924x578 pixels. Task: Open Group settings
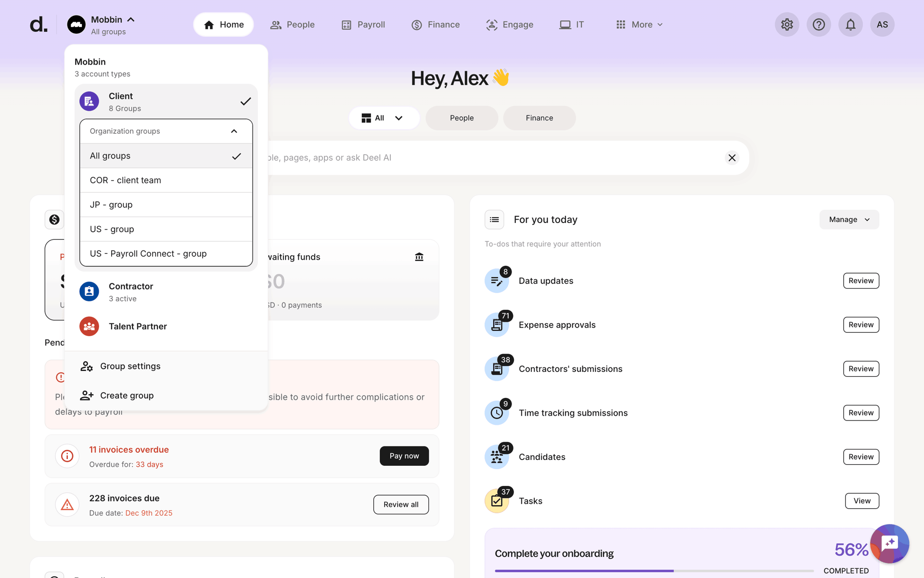pos(166,367)
